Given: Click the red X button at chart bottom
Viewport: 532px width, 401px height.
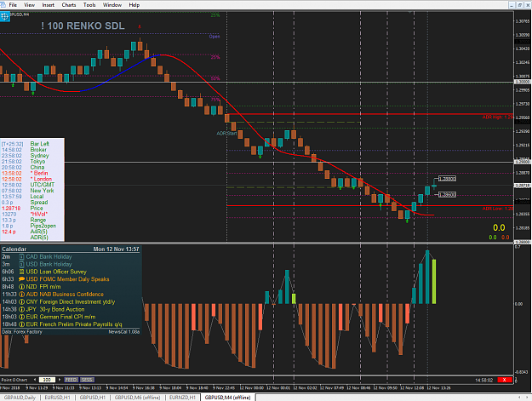Looking at the screenshot, I should click(505, 380).
